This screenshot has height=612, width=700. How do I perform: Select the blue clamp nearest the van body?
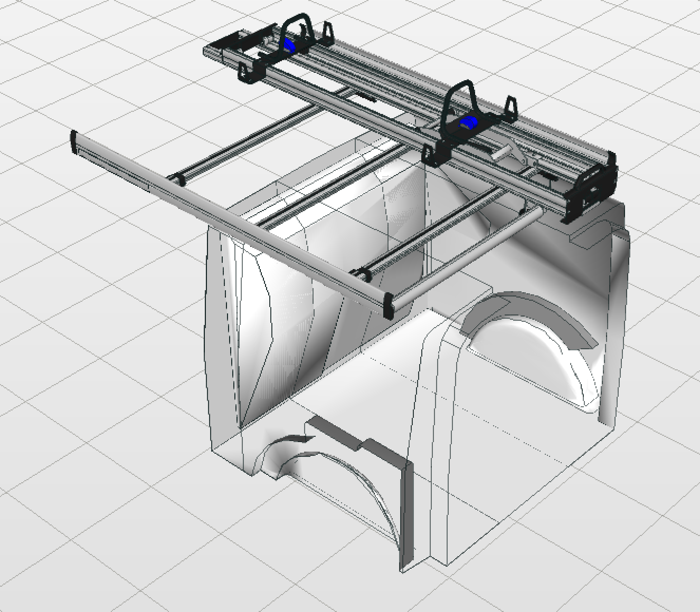pyautogui.click(x=467, y=122)
